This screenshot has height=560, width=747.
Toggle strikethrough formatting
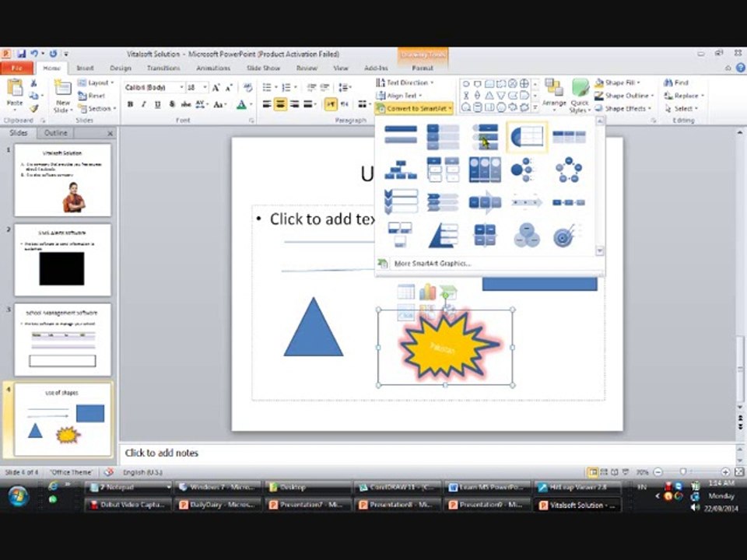point(186,104)
